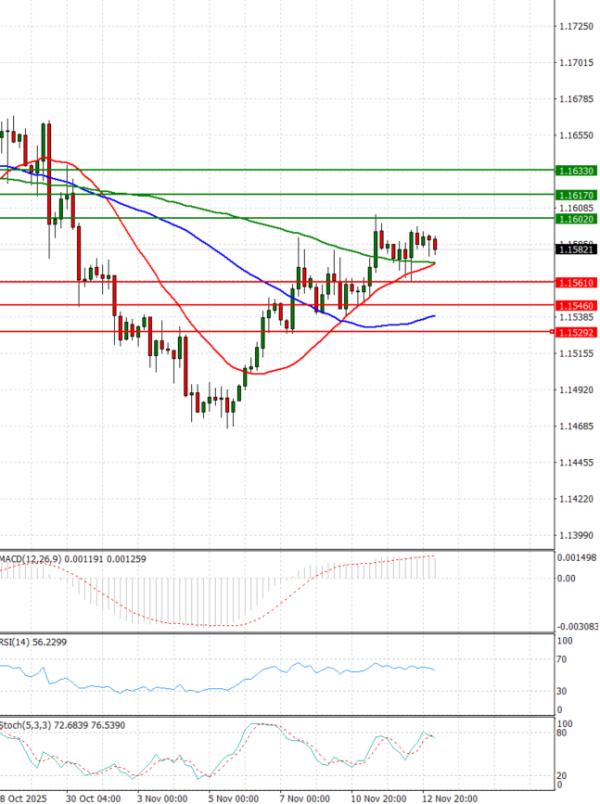Click the 30 Oct 04:00 date marker
The height and width of the screenshot is (804, 600).
tap(92, 797)
